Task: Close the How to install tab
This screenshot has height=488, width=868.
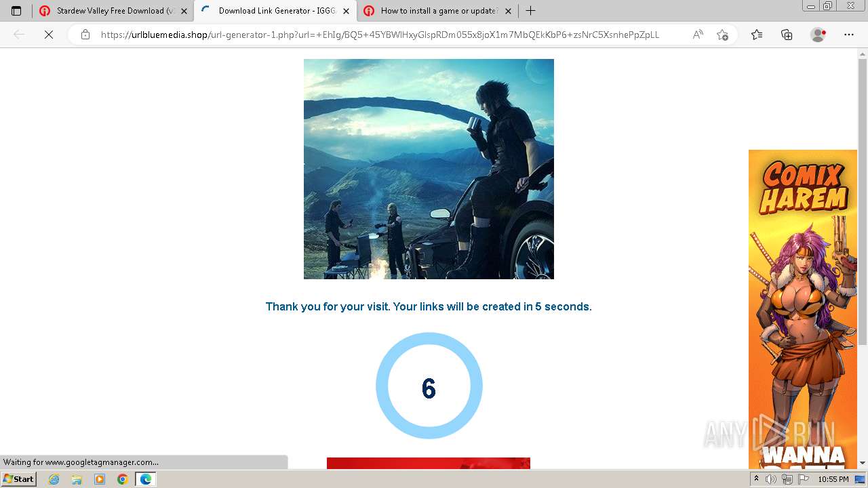Action: coord(508,11)
